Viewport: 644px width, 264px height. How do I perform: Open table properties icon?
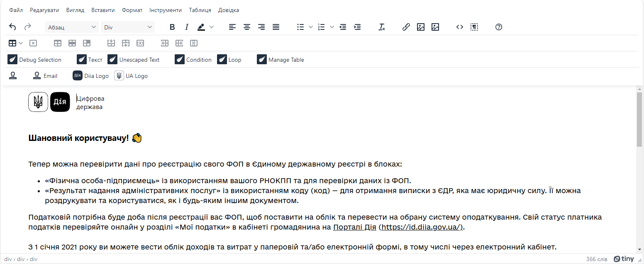pos(58,43)
